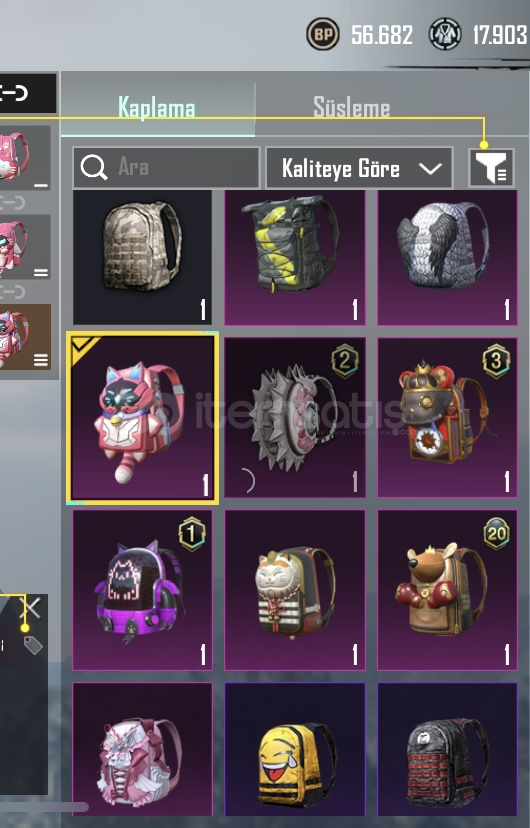Open the Kaliteye Göre sort dropdown
This screenshot has height=828, width=530.
pyautogui.click(x=359, y=168)
